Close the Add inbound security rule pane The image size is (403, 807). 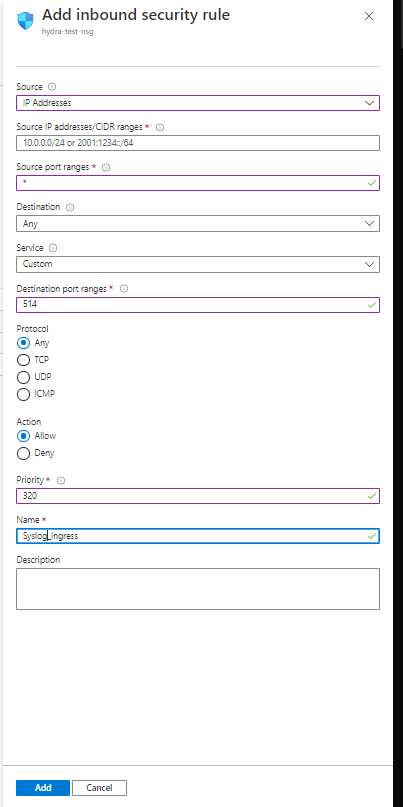pyautogui.click(x=369, y=16)
